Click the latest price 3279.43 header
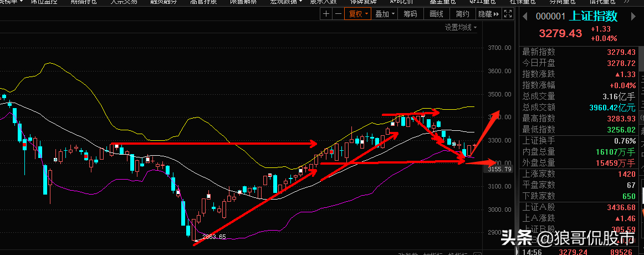Image resolution: width=644 pixels, height=255 pixels. (560, 33)
